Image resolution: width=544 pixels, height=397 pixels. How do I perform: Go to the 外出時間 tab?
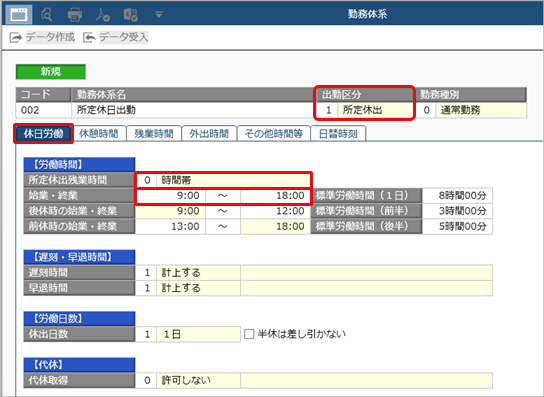209,134
